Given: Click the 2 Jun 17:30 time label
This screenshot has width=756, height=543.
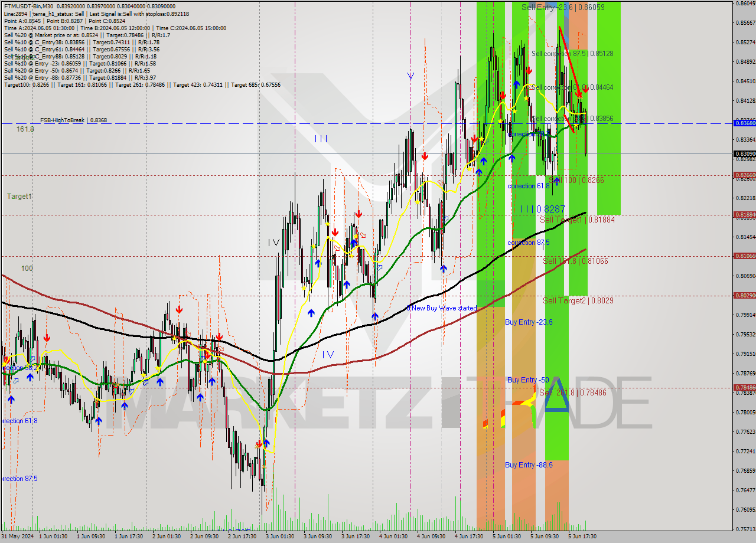Looking at the screenshot, I should pos(243,537).
